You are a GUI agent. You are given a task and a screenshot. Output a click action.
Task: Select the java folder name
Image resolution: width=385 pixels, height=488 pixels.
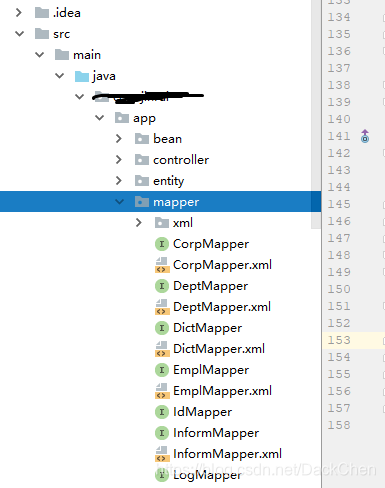104,76
